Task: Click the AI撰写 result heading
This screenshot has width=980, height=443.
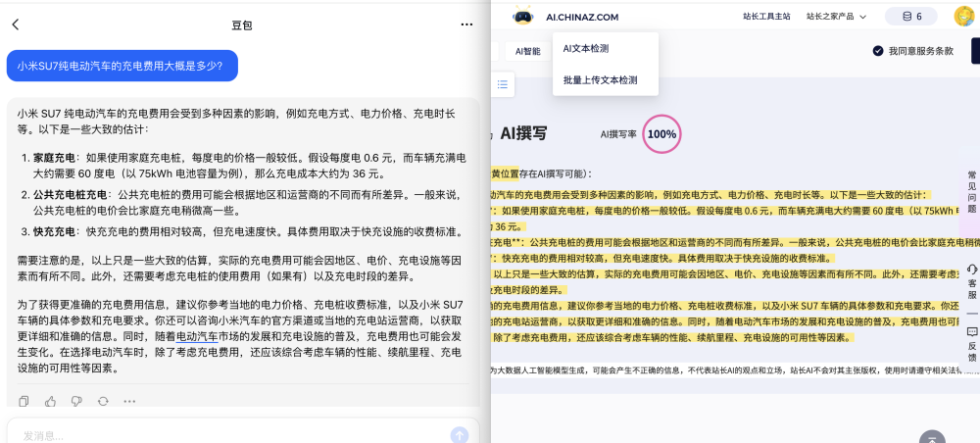Action: 523,132
